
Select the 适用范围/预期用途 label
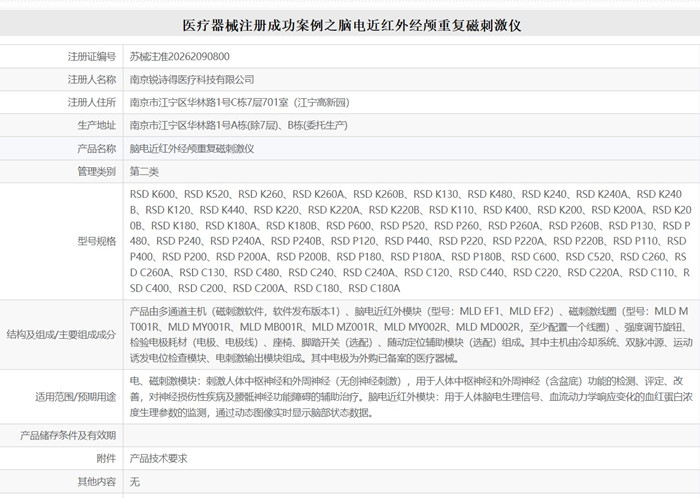[x=75, y=397]
